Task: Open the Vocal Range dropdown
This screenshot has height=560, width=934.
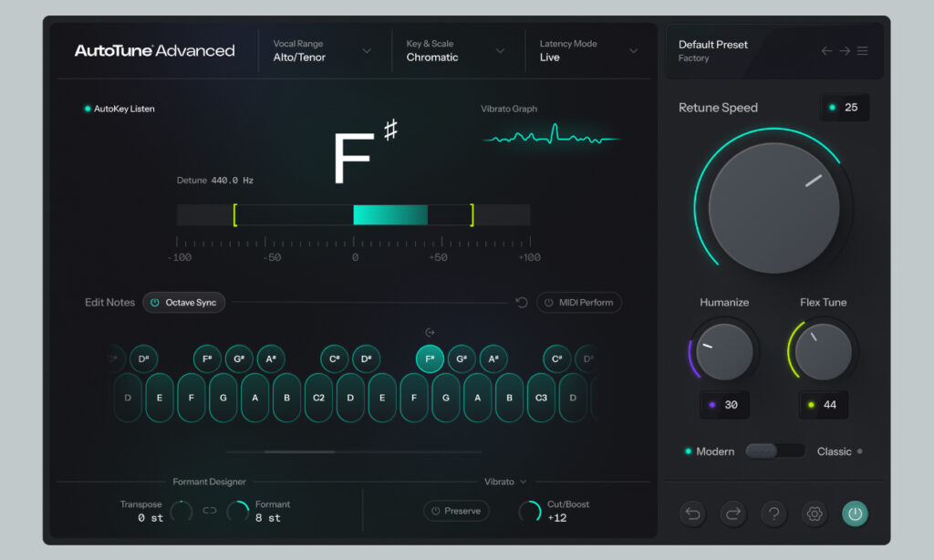Action: point(322,51)
